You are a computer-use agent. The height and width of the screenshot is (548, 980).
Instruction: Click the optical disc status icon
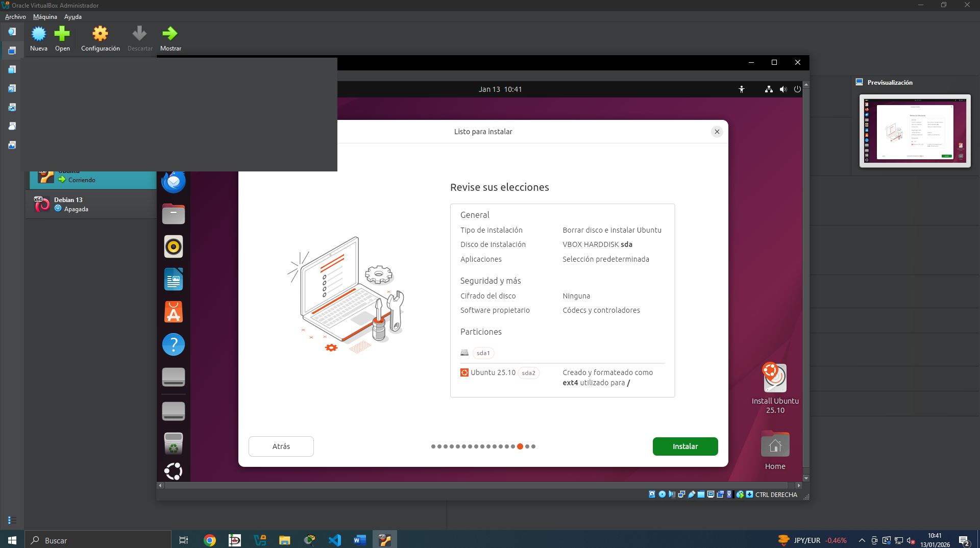(662, 494)
